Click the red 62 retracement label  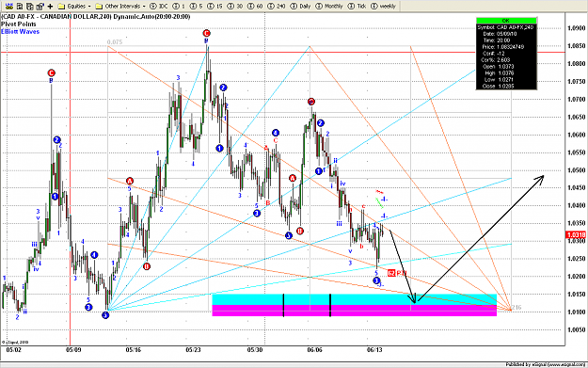point(391,273)
